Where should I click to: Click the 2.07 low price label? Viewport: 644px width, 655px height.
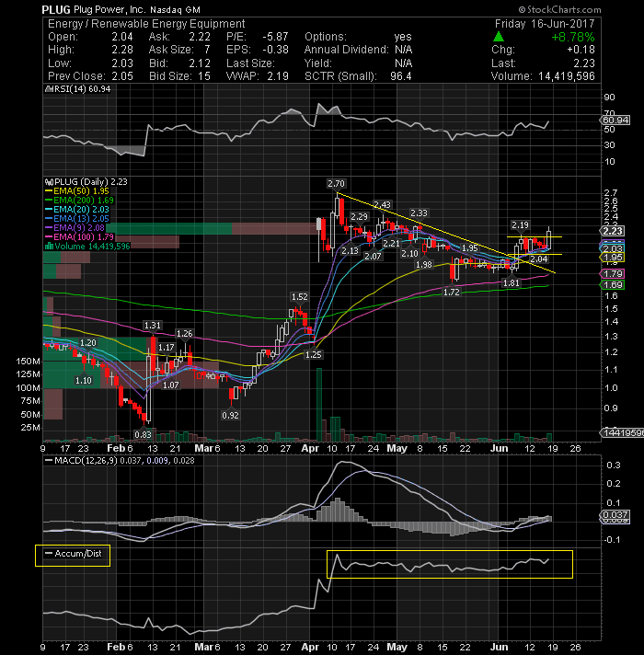373,256
